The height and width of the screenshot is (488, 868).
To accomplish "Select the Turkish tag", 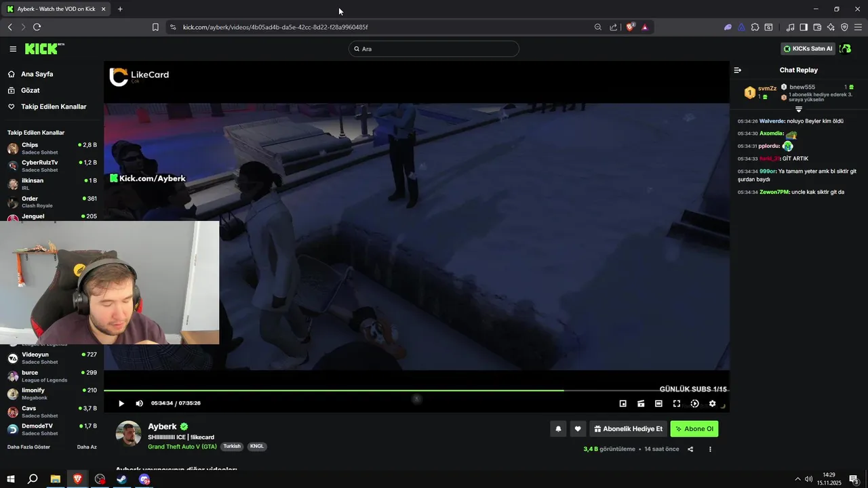I will coord(232,447).
